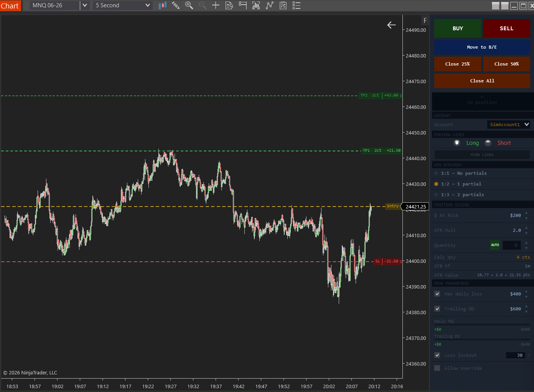Increase $ At Risk with up arrow
This screenshot has height=392, width=534.
(x=526, y=213)
